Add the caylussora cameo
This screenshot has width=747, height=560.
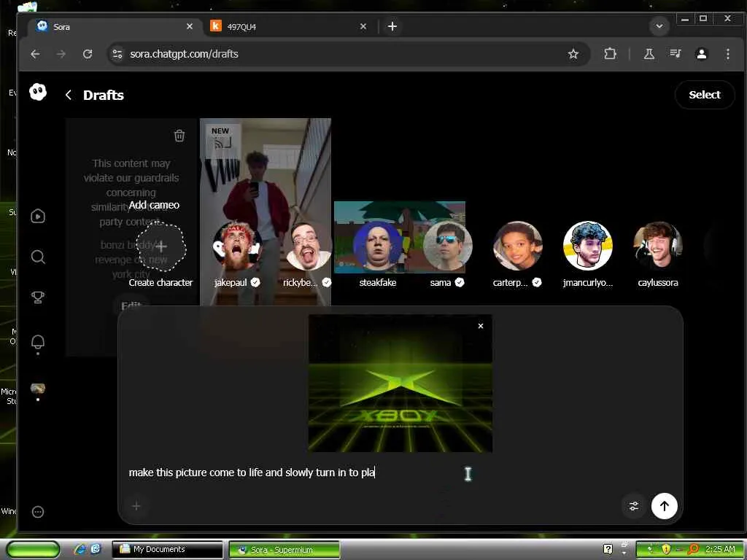[x=658, y=246]
